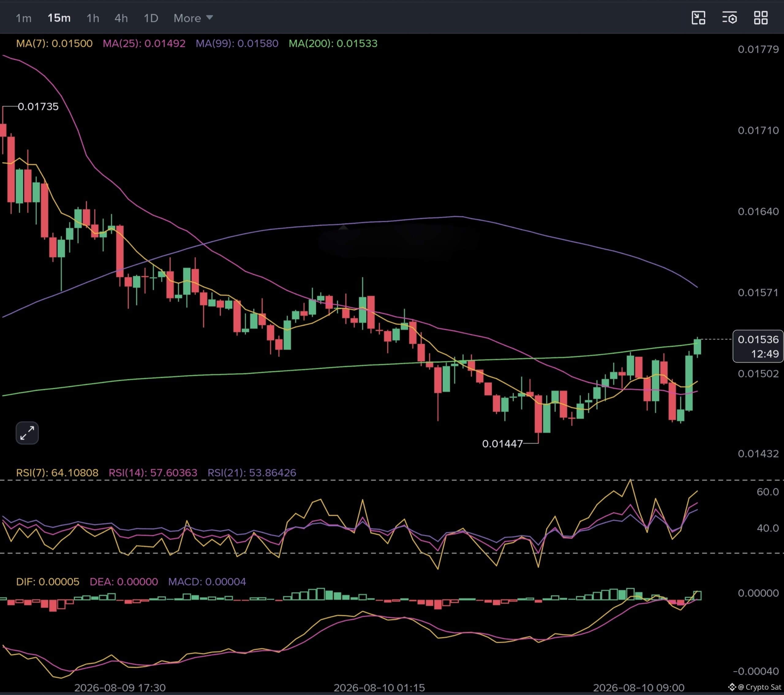Click the current price tag 0.01536
This screenshot has height=695, width=784.
coord(758,340)
